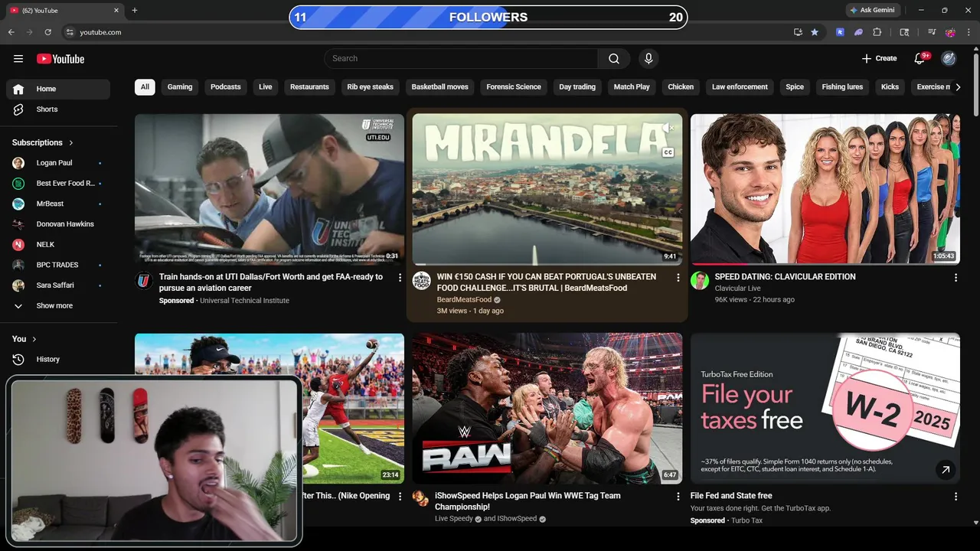
Task: Open new browser tab with plus
Action: (135, 11)
